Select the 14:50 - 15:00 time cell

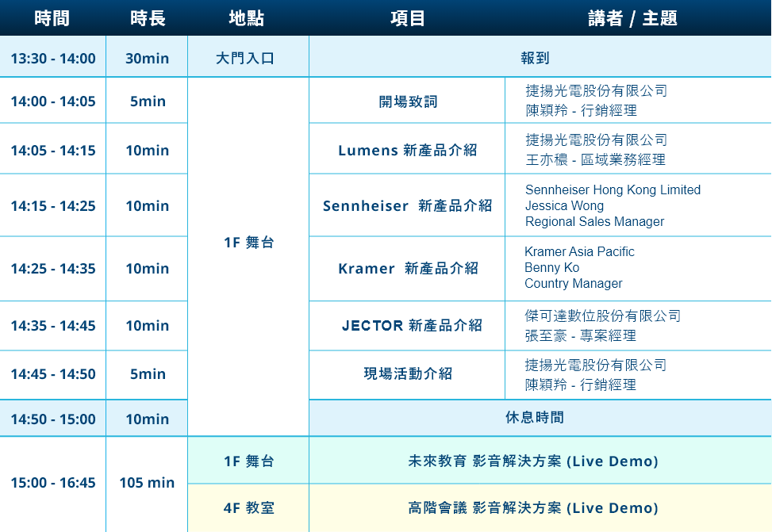coord(53,419)
